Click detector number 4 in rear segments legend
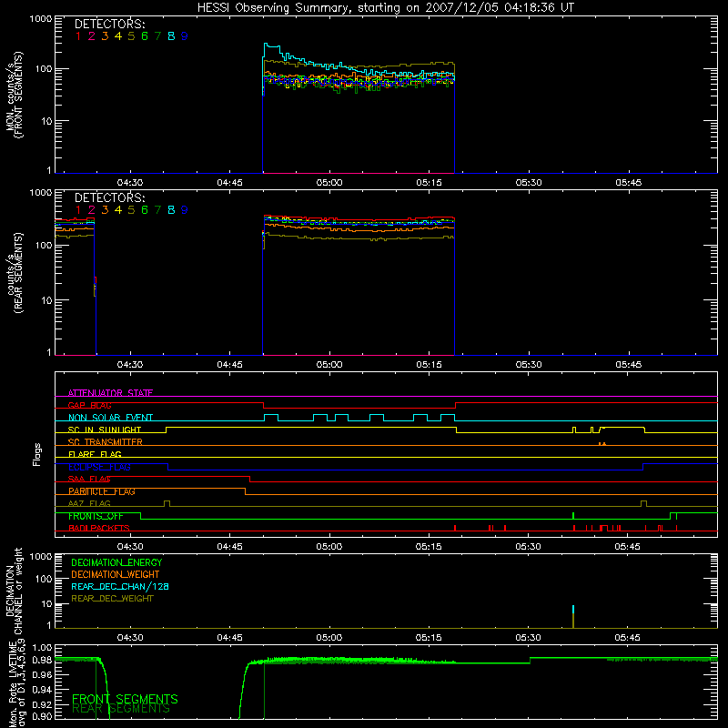 pyautogui.click(x=118, y=210)
